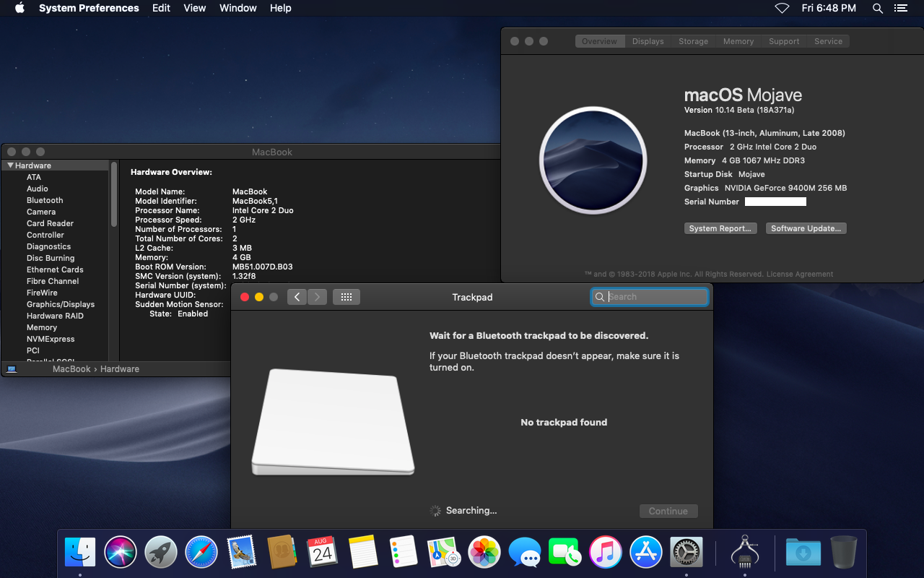This screenshot has height=578, width=924.
Task: Select Hardware RAID in sidebar
Action: pos(55,316)
